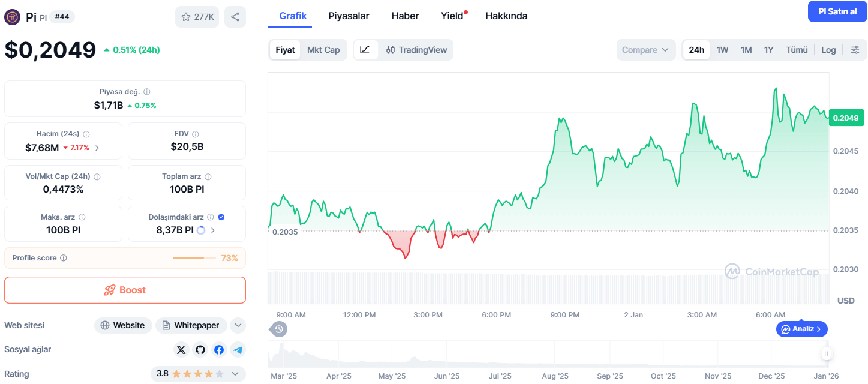Viewport: 868px width, 384px height.
Task: Switch to line chart icon
Action: (x=365, y=50)
